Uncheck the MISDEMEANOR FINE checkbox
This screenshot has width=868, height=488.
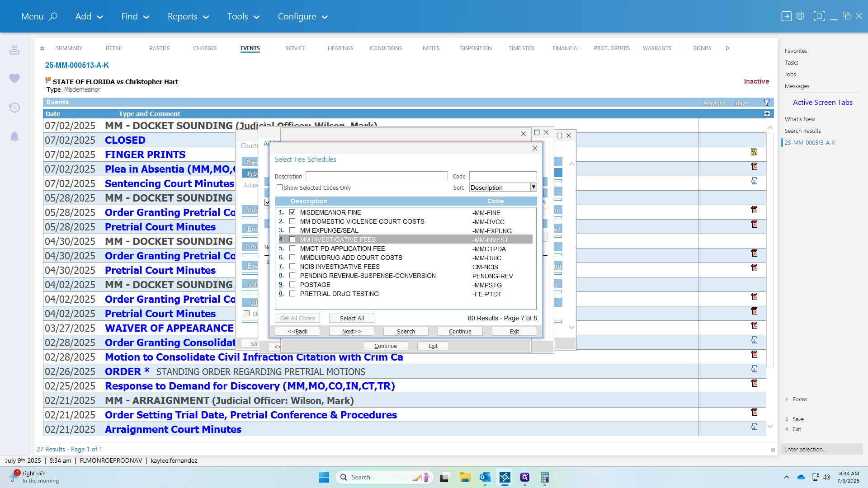pyautogui.click(x=292, y=212)
